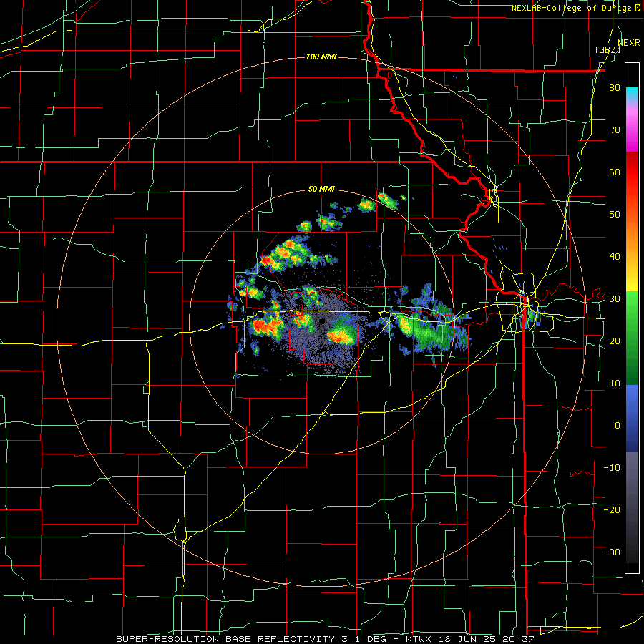The image size is (644, 644).
Task: Click the 40 value on the dBZ scale
Action: click(615, 257)
